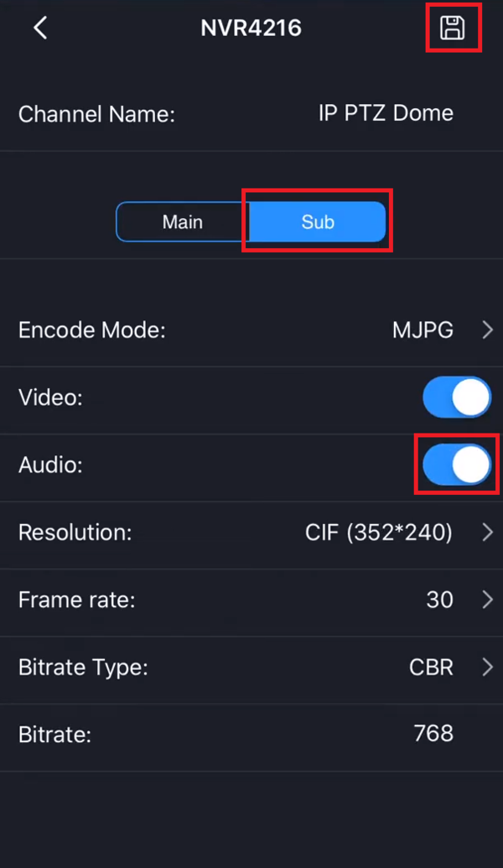The image size is (503, 868).
Task: Expand Bitrate Type chevron
Action: click(488, 668)
